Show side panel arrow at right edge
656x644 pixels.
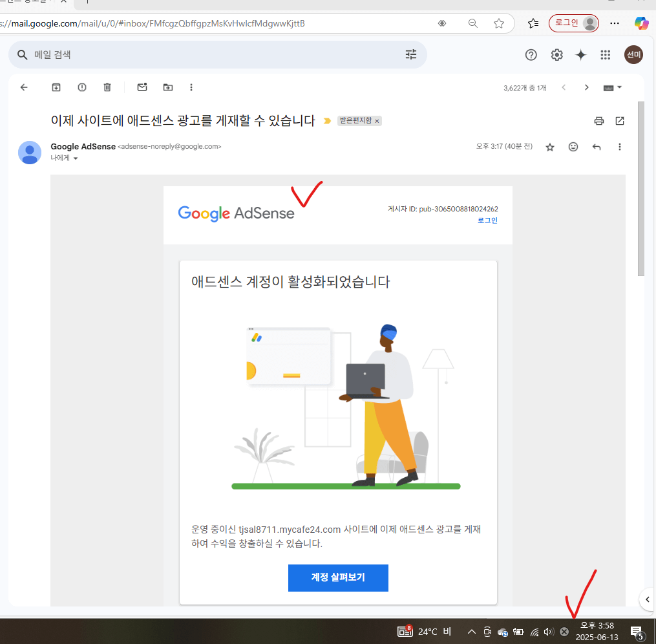[647, 599]
